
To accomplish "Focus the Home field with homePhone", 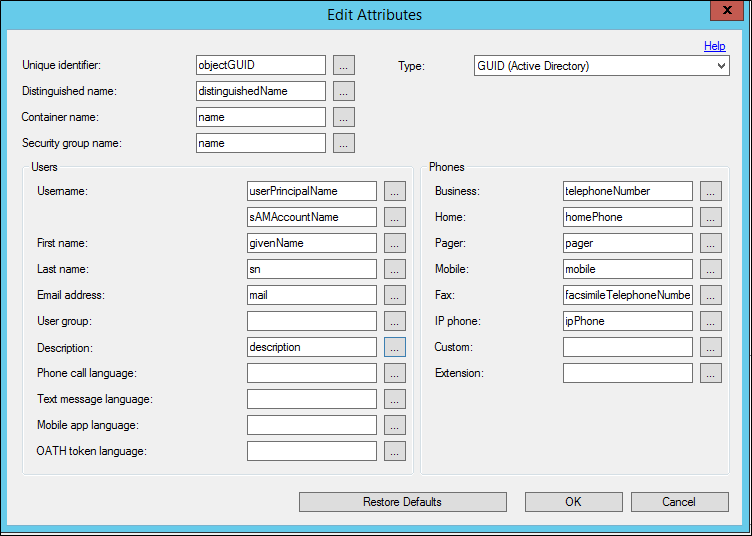I will coord(628,217).
